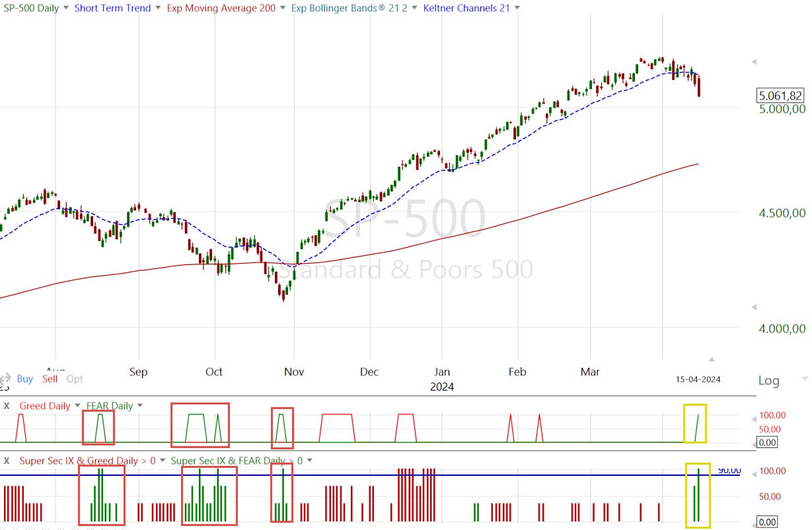Click the Sep month label on time axis
The height and width of the screenshot is (530, 812).
(x=138, y=372)
